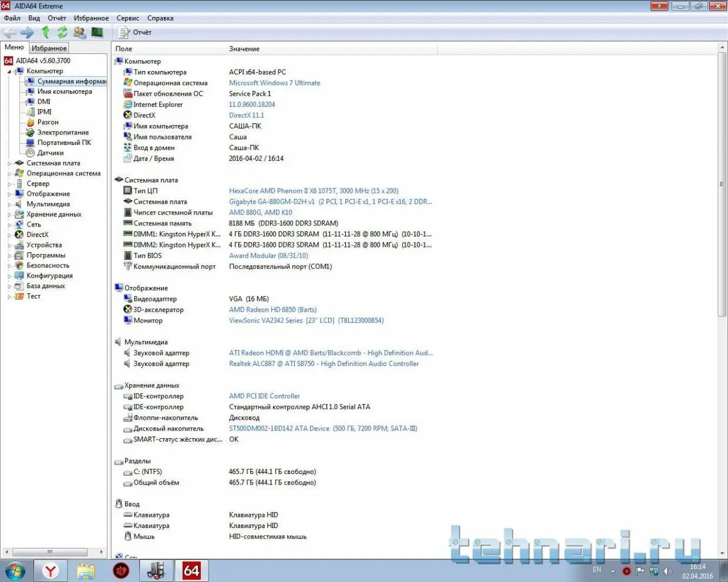Open the Отчёт menu in menu bar
This screenshot has height=582, width=728.
(57, 18)
